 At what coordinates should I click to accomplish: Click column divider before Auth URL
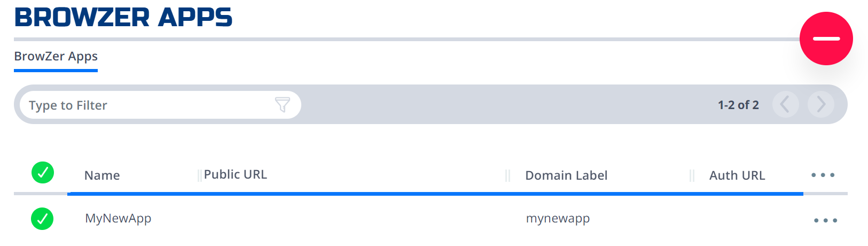coord(692,175)
